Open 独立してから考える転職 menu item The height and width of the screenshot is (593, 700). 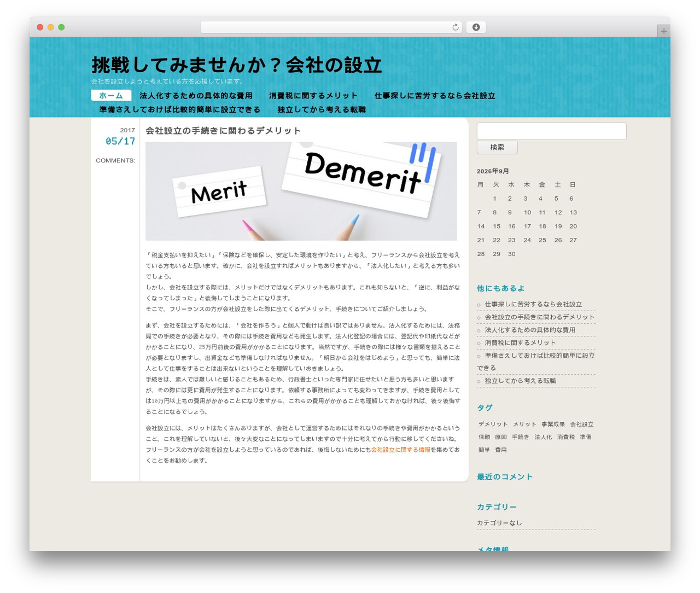click(x=322, y=109)
